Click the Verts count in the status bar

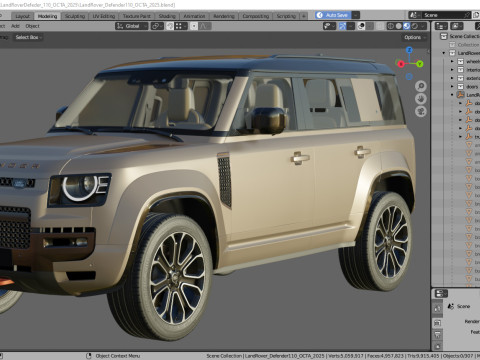coord(346,356)
